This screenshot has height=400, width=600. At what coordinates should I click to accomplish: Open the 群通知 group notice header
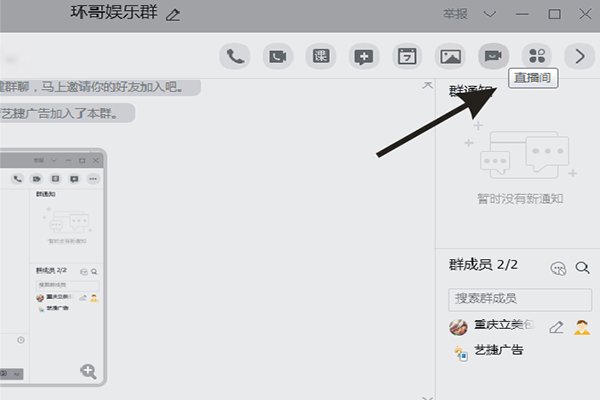tap(470, 91)
